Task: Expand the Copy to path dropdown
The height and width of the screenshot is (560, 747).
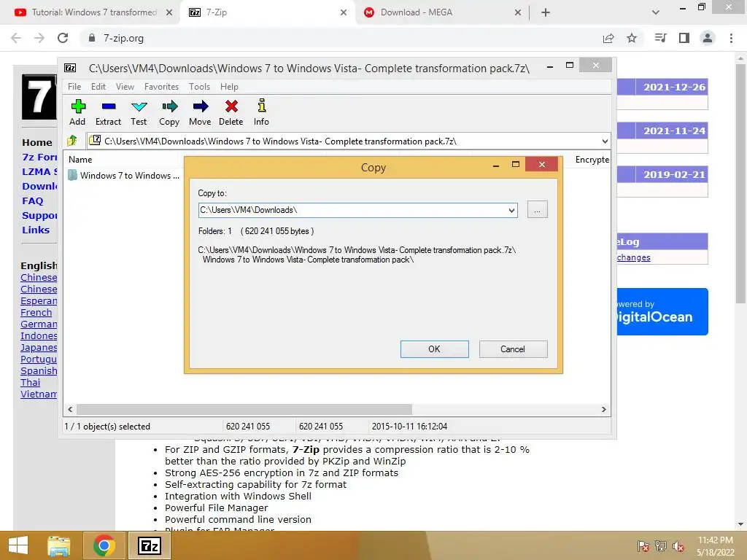Action: tap(511, 210)
